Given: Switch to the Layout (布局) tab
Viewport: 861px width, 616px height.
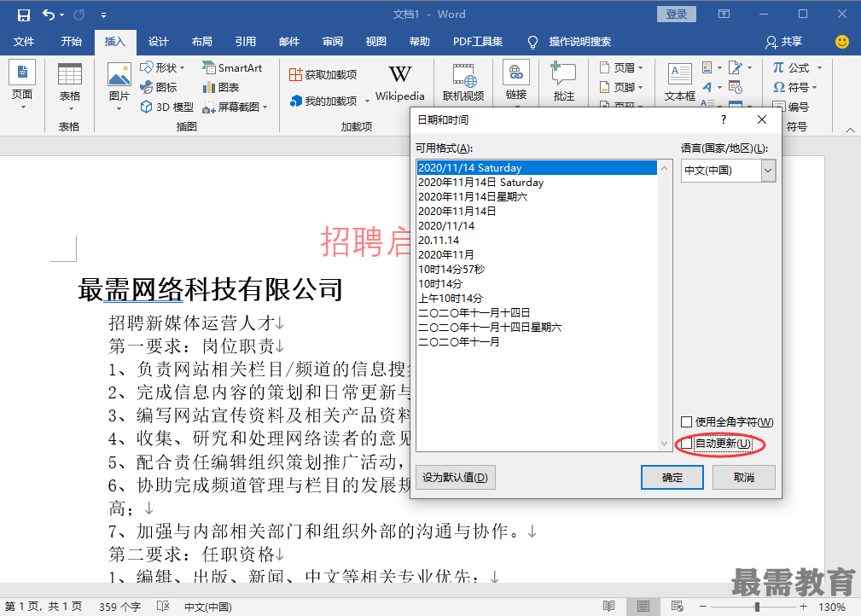Looking at the screenshot, I should [201, 42].
